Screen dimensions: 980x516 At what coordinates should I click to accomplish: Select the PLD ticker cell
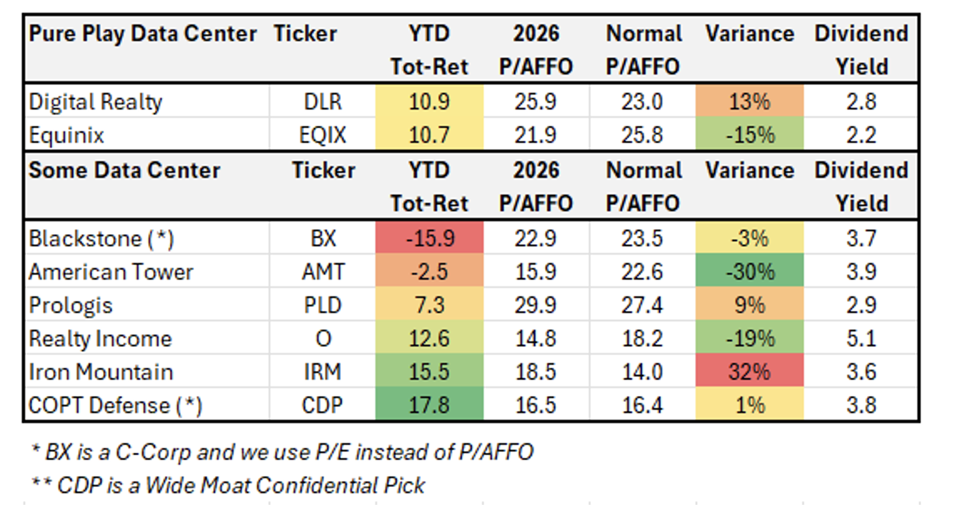pos(323,305)
